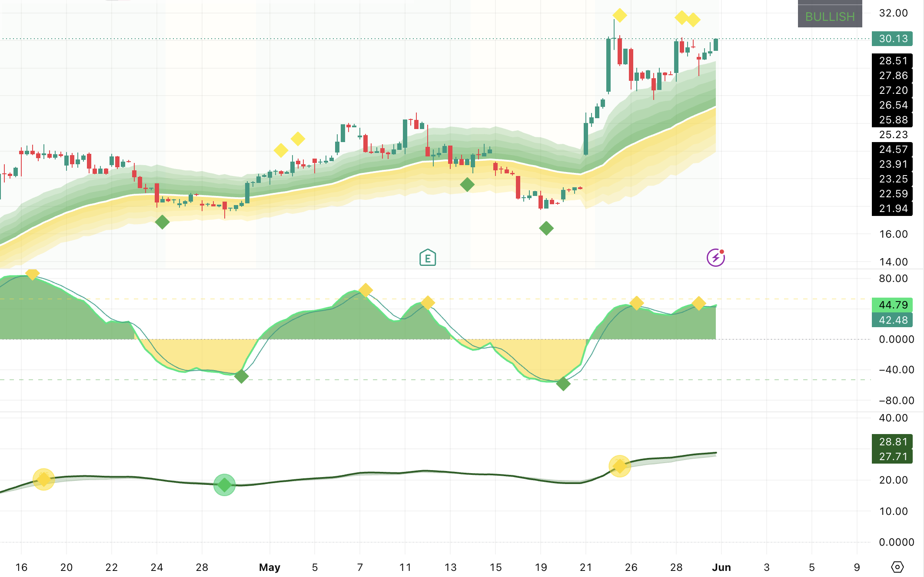Viewport: 924px width, 577px height.
Task: Open the purple lightning alert icon
Action: 715,258
